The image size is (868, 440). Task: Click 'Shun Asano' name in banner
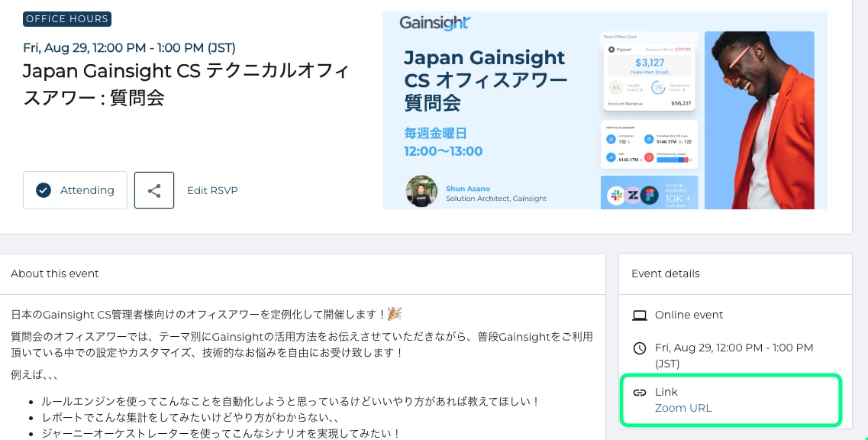point(468,189)
